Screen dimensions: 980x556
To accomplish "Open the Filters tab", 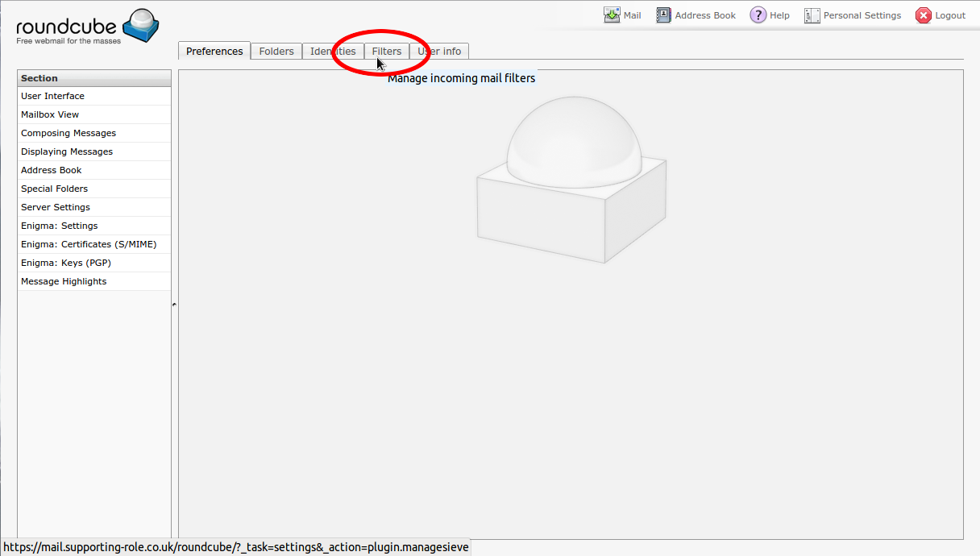I will point(387,51).
